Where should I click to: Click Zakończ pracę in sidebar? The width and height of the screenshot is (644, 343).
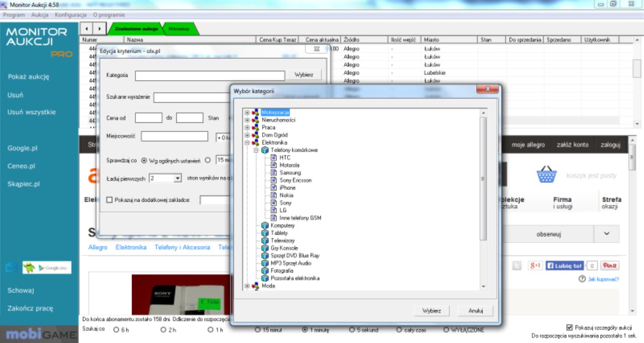30,308
